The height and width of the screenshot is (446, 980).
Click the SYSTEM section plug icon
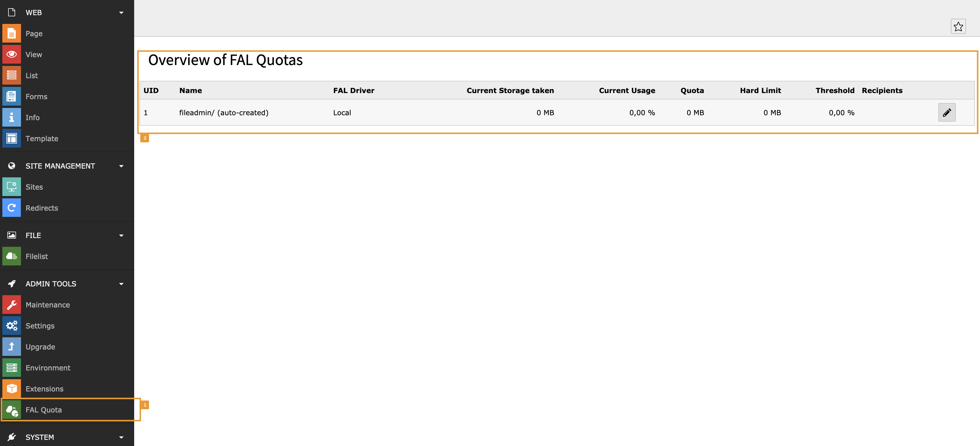pos(11,437)
